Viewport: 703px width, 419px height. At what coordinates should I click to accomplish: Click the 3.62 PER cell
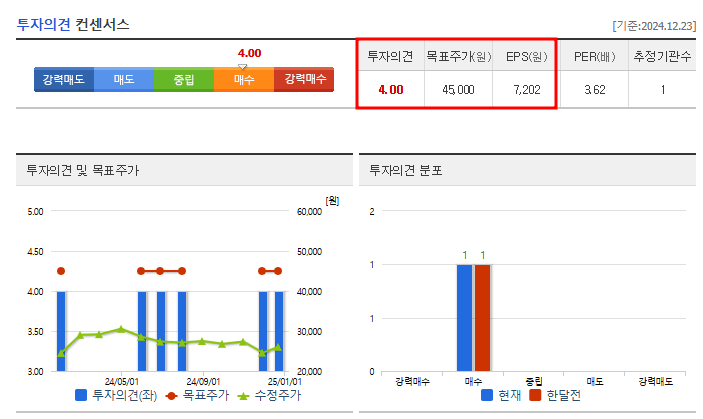[x=595, y=90]
